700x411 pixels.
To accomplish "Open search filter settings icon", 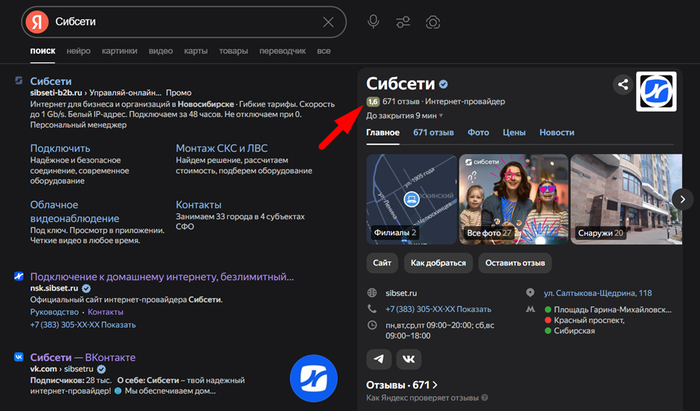I will coord(403,22).
